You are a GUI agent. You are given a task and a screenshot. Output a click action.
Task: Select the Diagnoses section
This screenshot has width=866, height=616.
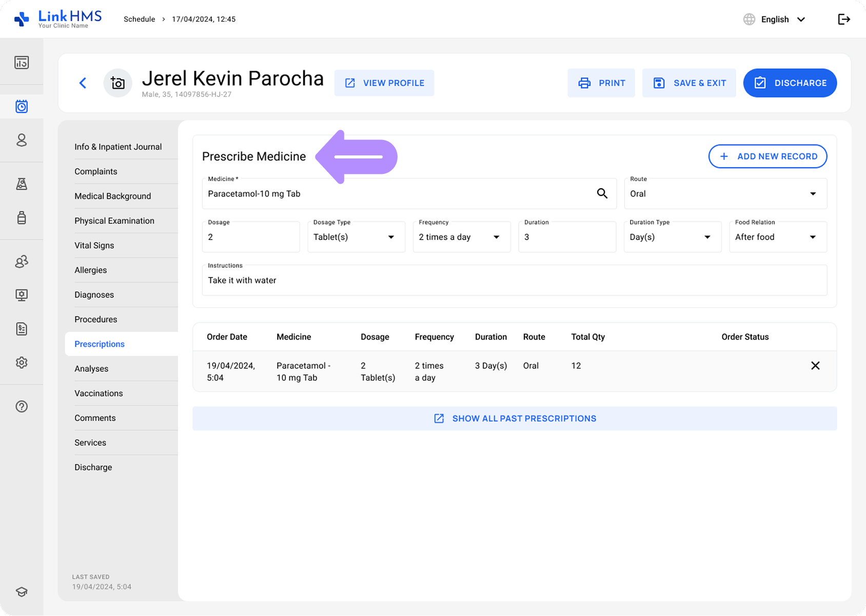pos(94,294)
